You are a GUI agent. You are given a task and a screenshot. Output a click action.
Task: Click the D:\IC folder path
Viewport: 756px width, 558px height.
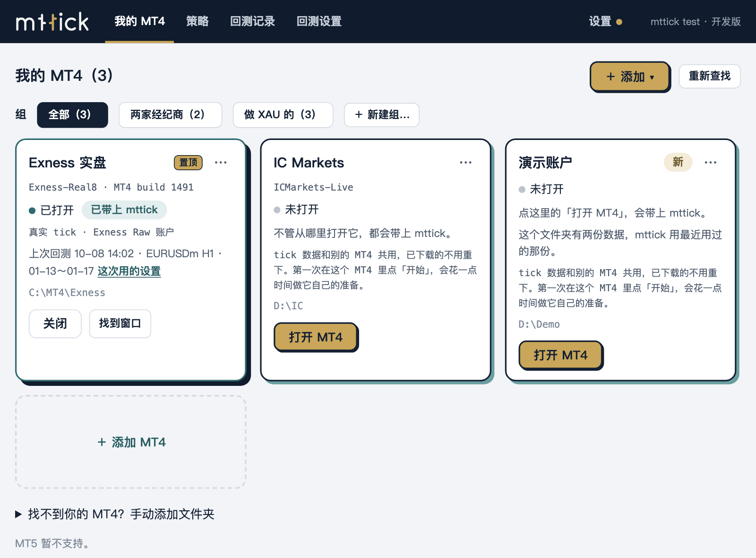pos(289,306)
